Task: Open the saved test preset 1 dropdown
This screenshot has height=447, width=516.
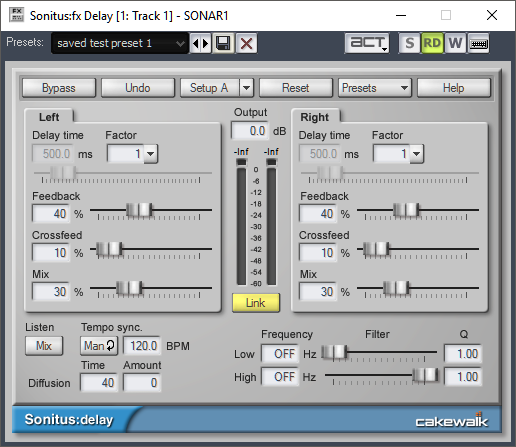Action: [x=120, y=43]
